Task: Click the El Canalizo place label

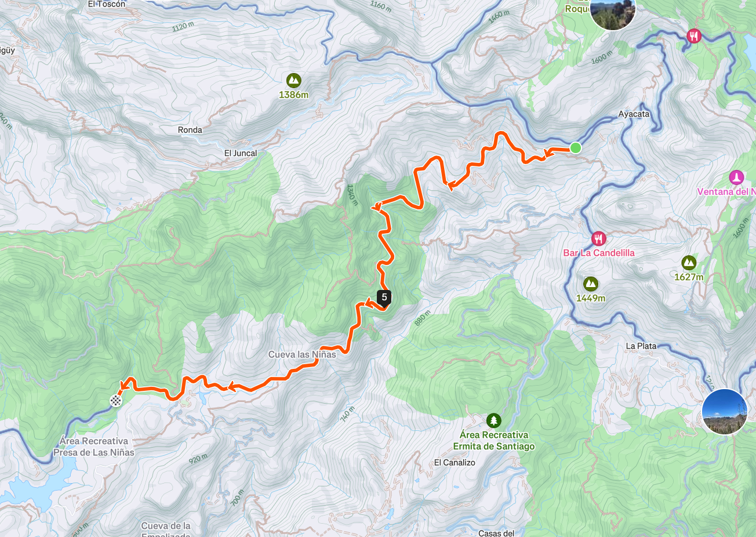Action: pyautogui.click(x=455, y=463)
